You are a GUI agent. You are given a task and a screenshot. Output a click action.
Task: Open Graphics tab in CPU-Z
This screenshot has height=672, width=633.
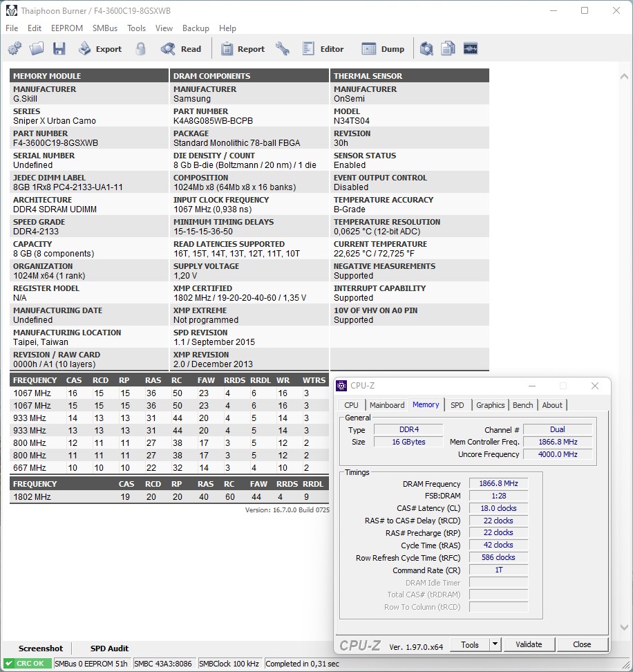click(x=491, y=405)
